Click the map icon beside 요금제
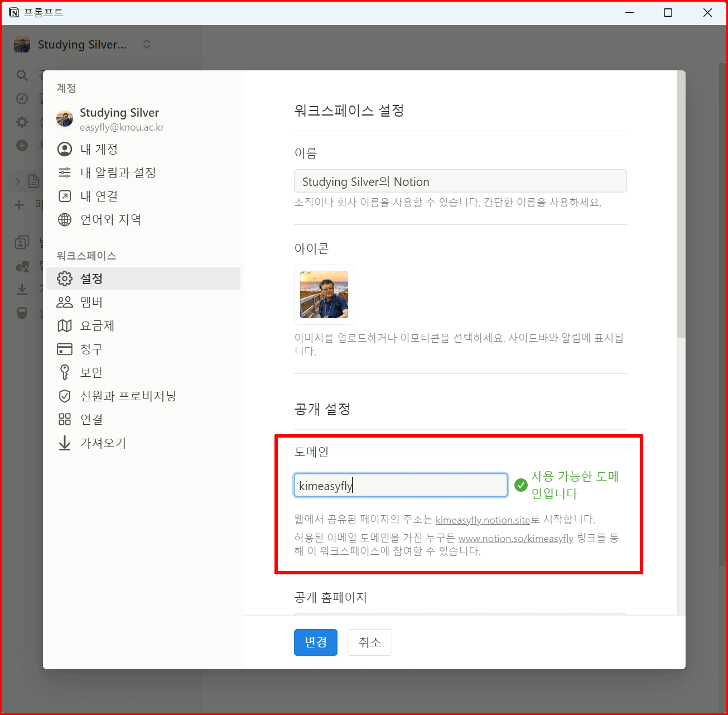 [65, 325]
